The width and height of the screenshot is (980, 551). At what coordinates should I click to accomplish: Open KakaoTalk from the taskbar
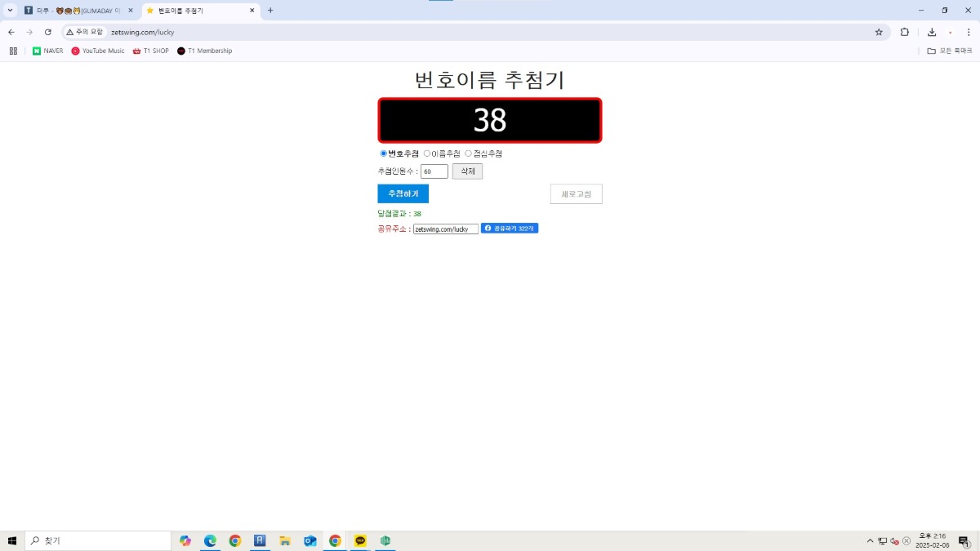pos(360,540)
